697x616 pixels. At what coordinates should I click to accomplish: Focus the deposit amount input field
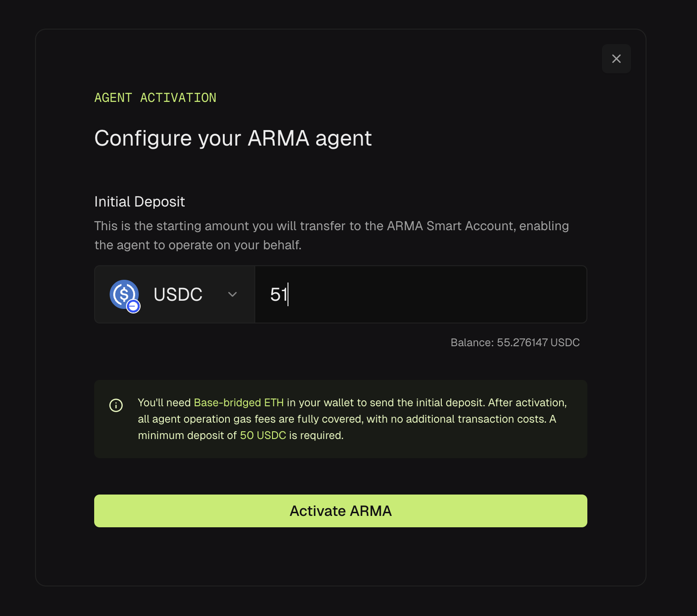click(420, 294)
